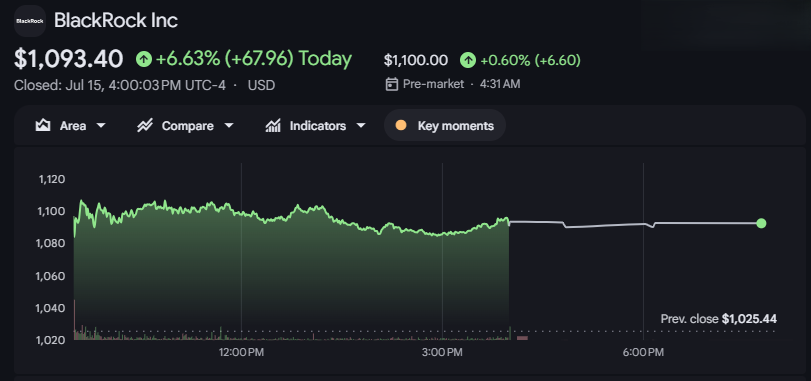Click the 3:00 PM time axis label
Image resolution: width=811 pixels, height=381 pixels.
pos(442,353)
